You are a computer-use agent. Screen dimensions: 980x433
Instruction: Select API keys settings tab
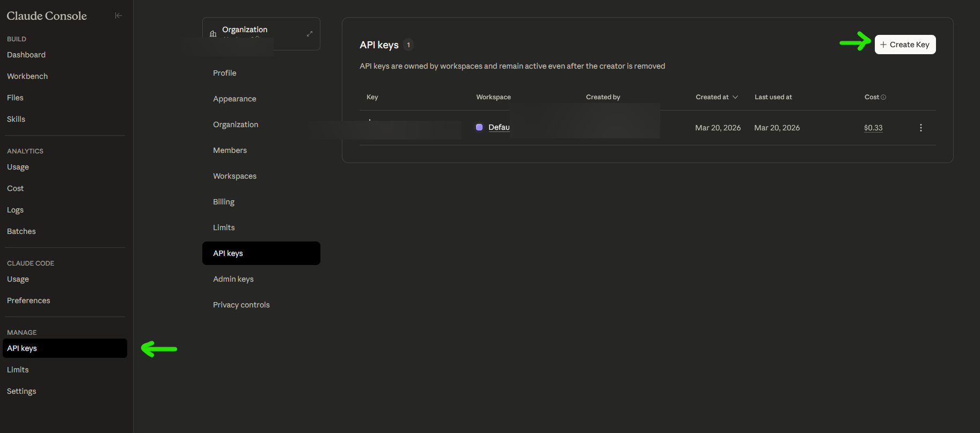(261, 253)
